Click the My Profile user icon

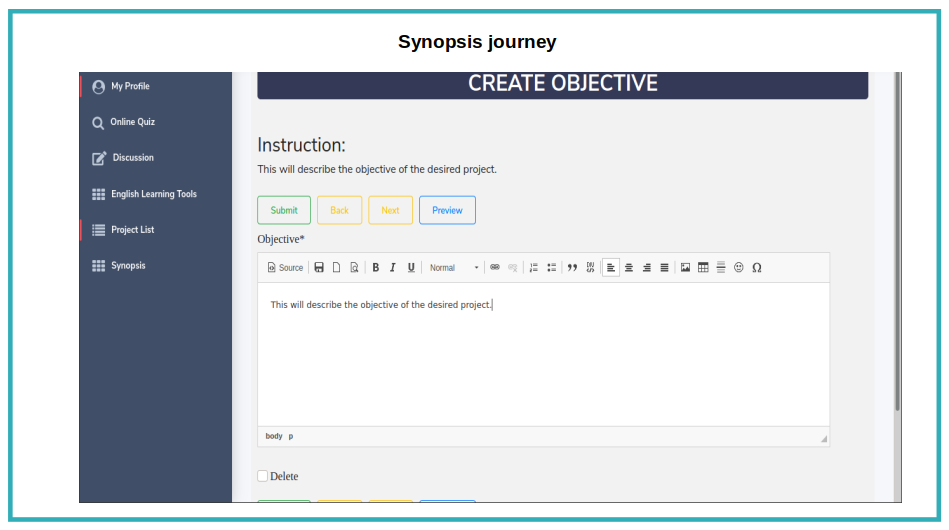click(x=99, y=87)
